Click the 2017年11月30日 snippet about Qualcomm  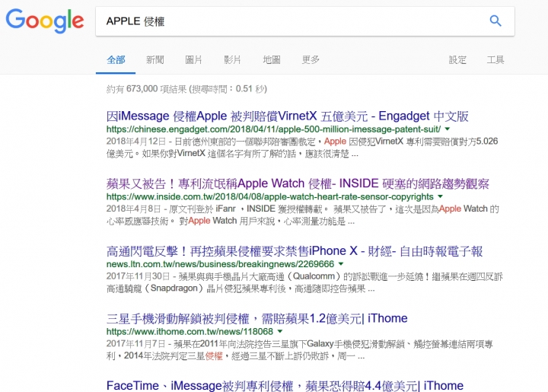(x=304, y=282)
